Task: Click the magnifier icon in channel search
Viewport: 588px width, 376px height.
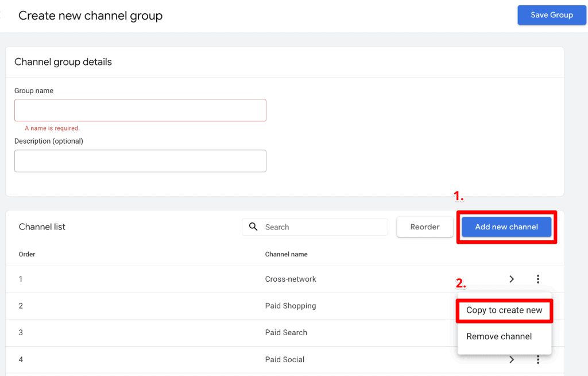Action: [x=253, y=227]
